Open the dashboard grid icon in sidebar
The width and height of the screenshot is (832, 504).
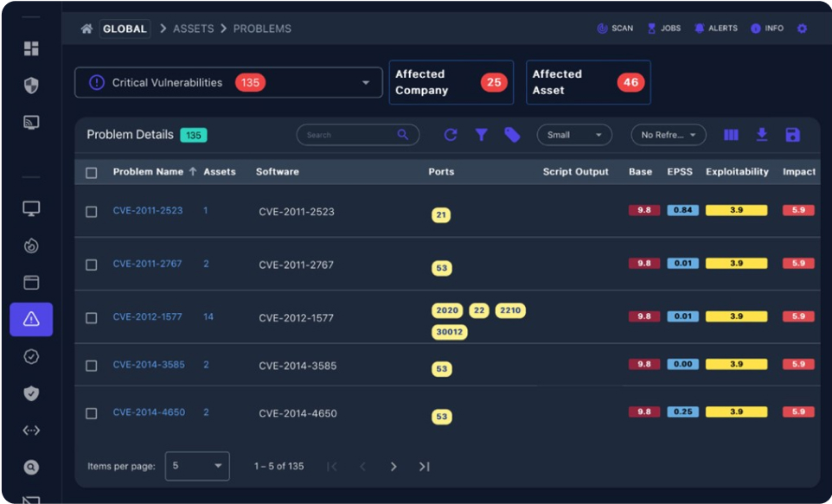31,48
